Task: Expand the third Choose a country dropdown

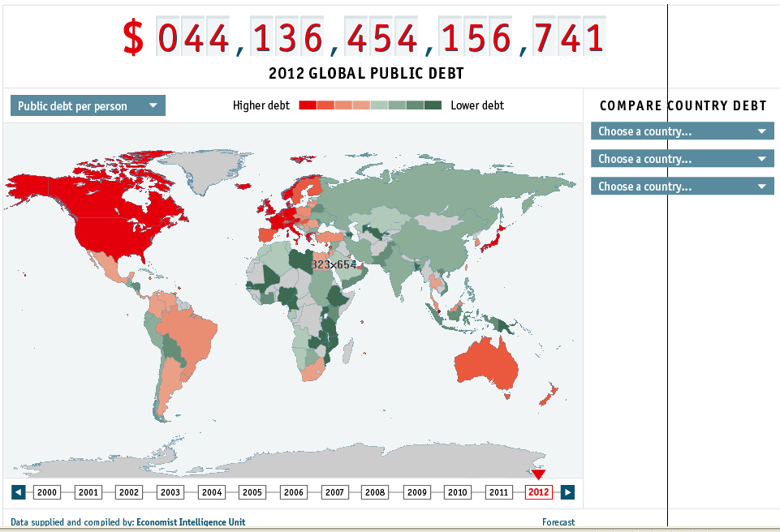Action: click(x=682, y=187)
